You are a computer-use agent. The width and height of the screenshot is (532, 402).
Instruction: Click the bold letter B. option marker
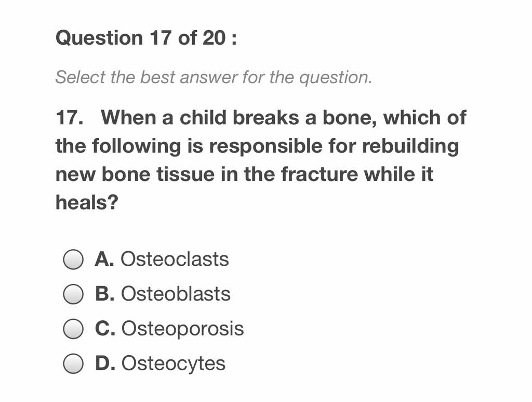(105, 294)
